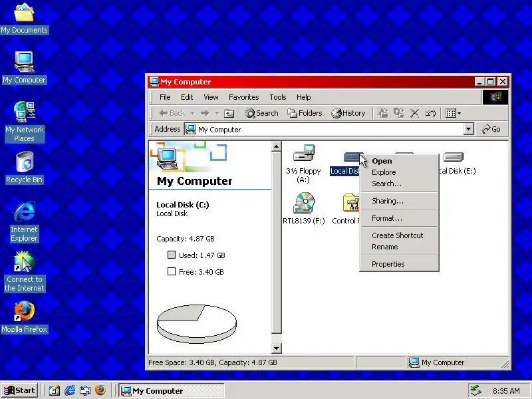
Task: Click the Up folder toolbar icon
Action: (x=229, y=113)
